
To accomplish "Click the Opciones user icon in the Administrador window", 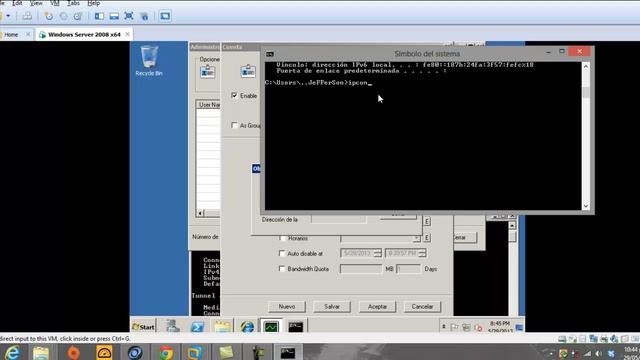I will [208, 71].
